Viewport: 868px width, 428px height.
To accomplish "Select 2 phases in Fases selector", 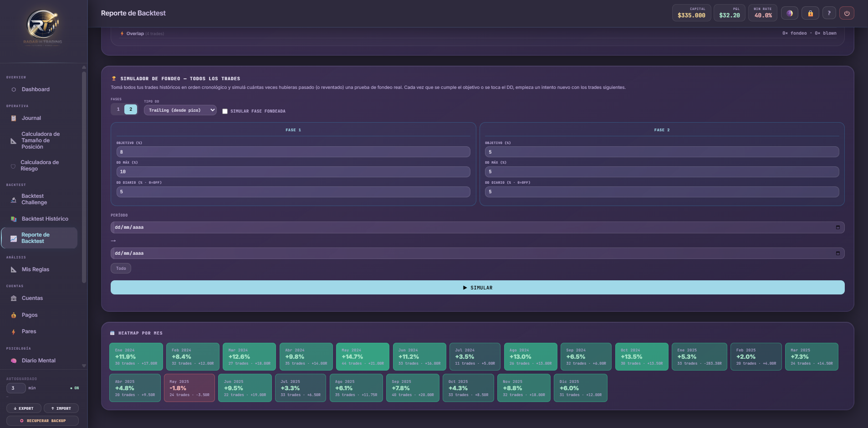I will point(131,109).
